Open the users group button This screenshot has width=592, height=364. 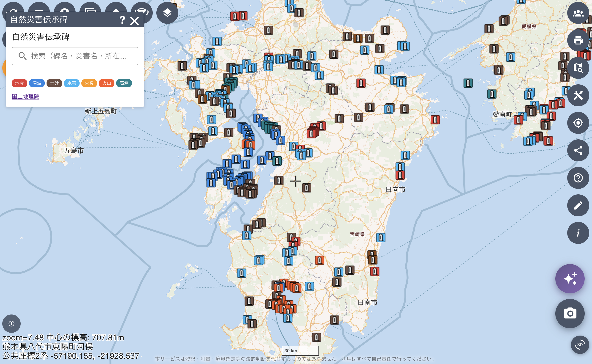point(578,13)
